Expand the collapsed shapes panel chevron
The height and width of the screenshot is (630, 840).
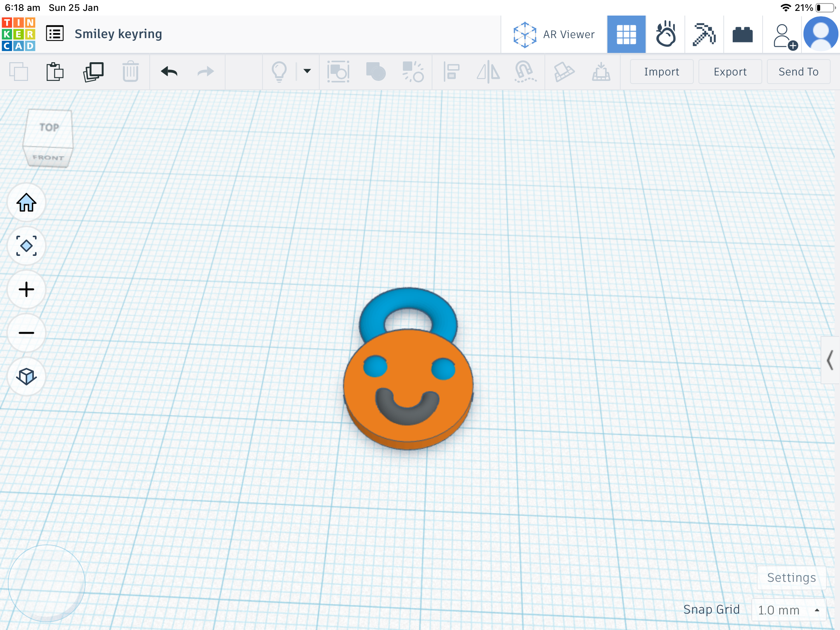pyautogui.click(x=830, y=360)
